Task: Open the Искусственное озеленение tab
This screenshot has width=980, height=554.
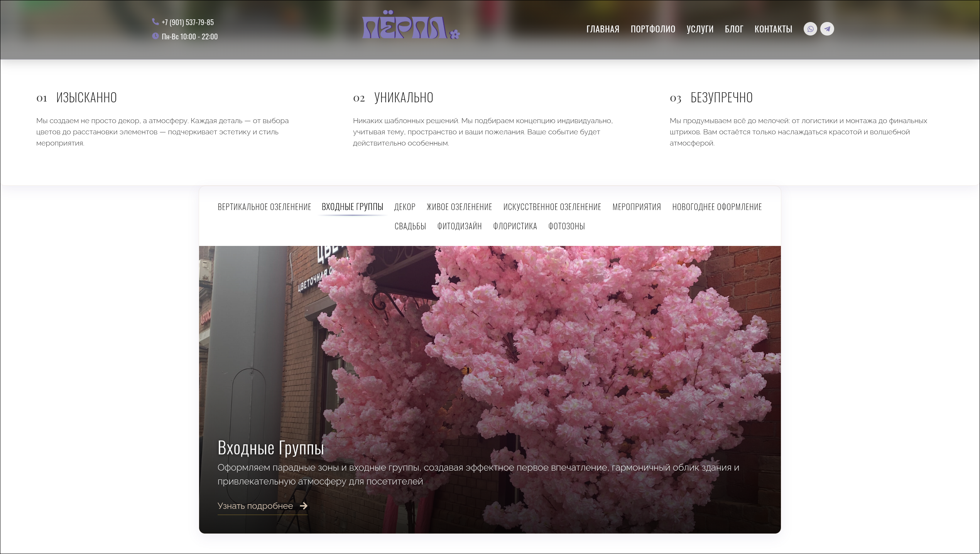Action: point(552,207)
